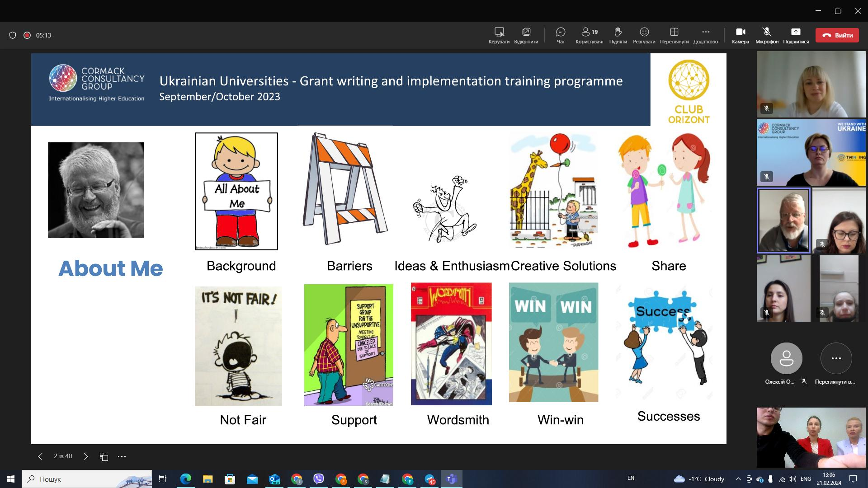The height and width of the screenshot is (488, 868).
Task: Open Outlook (New) from taskbar
Action: tap(274, 479)
